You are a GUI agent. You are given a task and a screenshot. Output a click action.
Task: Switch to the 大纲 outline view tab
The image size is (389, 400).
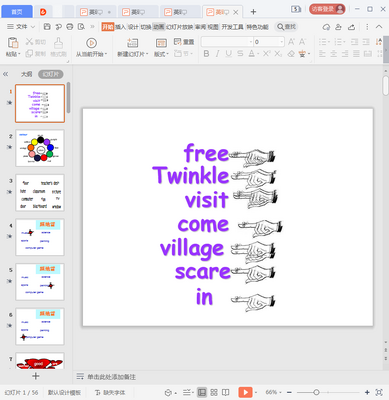[26, 74]
